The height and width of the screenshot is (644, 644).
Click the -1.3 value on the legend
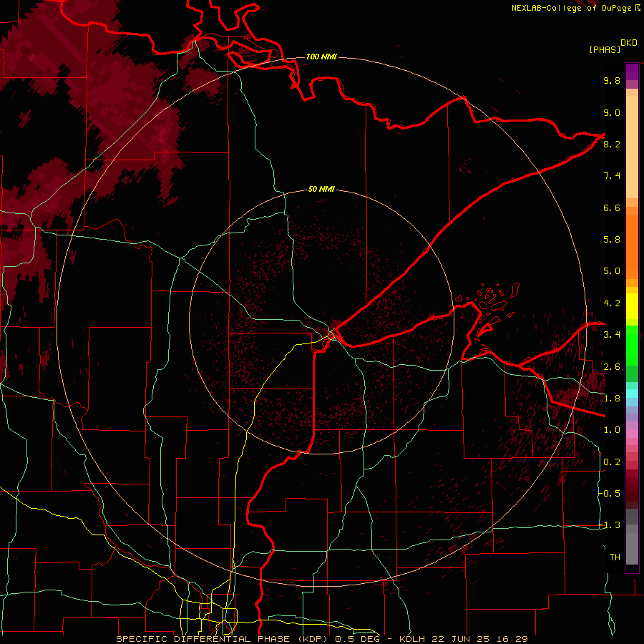click(610, 525)
